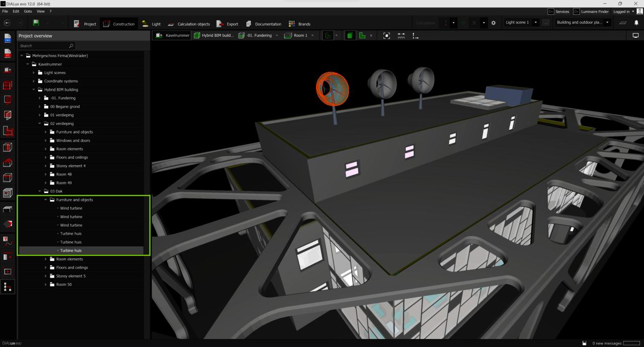Open calculation settings gear icon
The image size is (644, 347).
[x=493, y=23]
